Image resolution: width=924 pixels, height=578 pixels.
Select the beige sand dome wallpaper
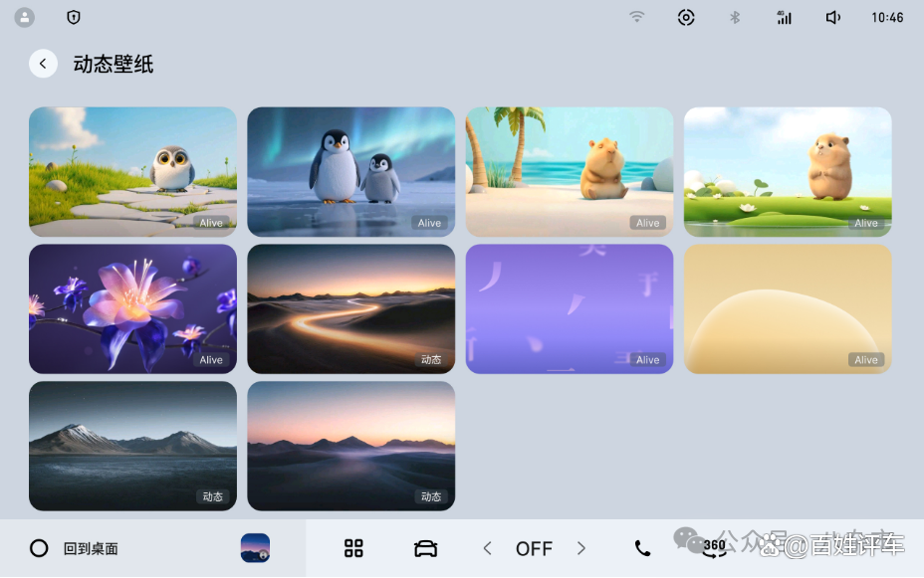pyautogui.click(x=788, y=309)
